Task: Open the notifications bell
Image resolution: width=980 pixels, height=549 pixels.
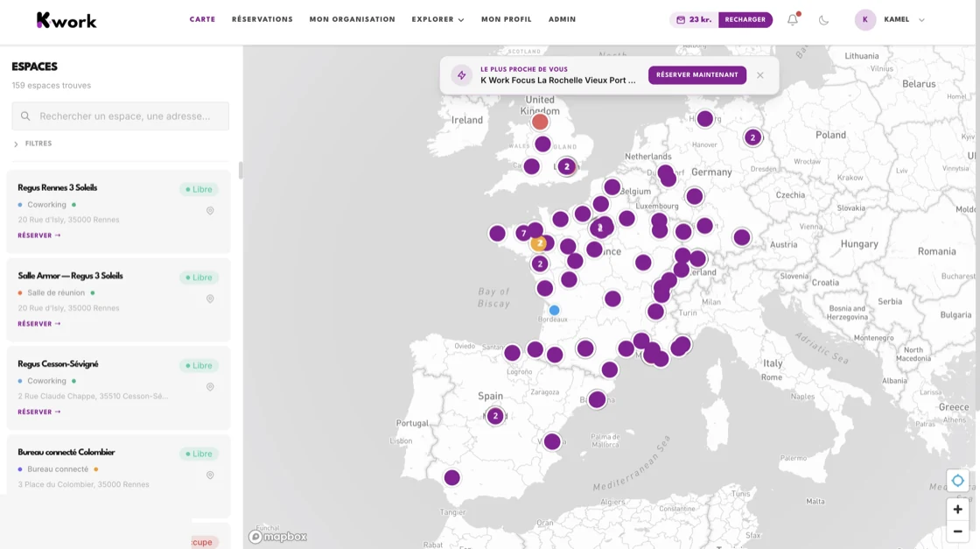Action: 791,18
